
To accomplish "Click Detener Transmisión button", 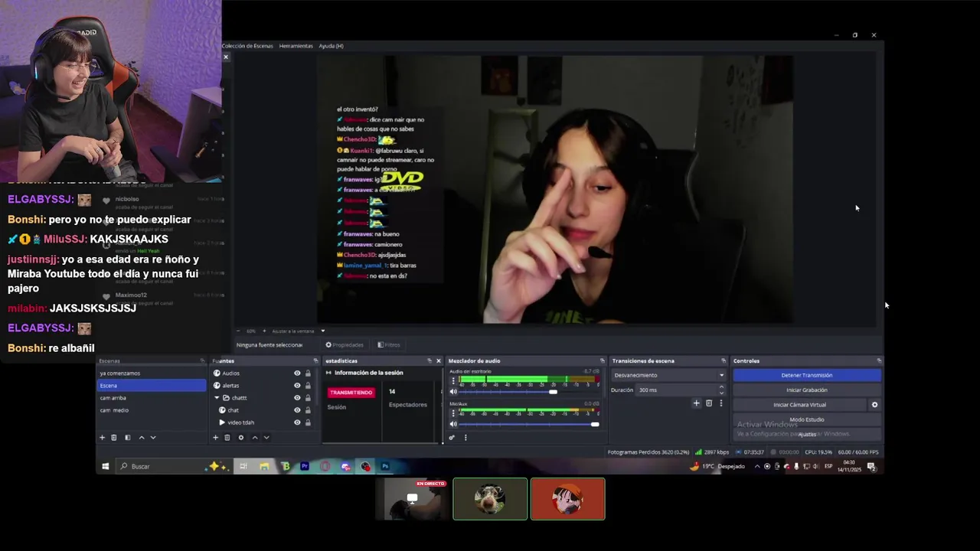I will click(x=807, y=375).
